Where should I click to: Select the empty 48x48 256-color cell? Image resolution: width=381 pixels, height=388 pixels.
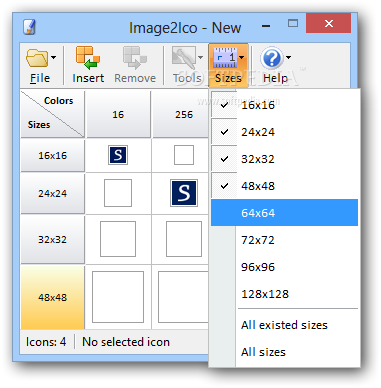183,297
